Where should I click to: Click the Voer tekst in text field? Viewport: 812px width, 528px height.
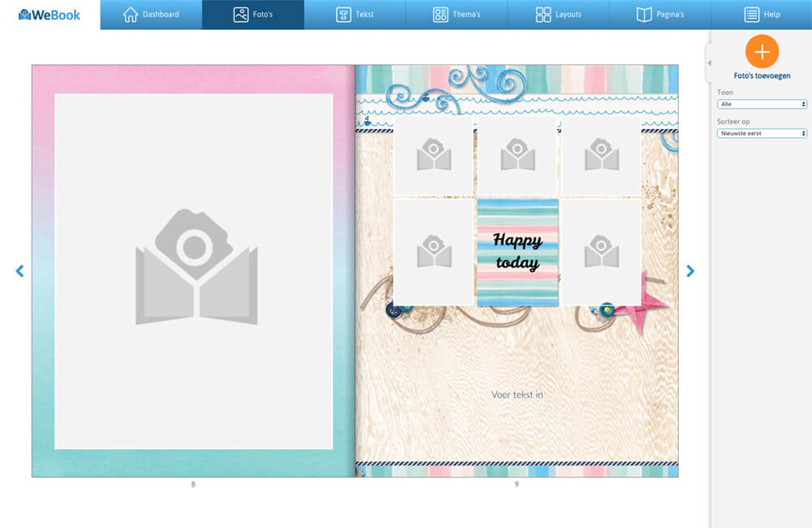[516, 395]
